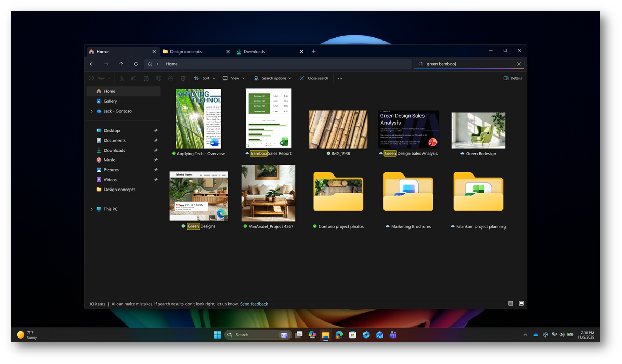Viewport: 622px width, 364px height.
Task: Click the Refresh icon in navigation bar
Action: coord(136,64)
